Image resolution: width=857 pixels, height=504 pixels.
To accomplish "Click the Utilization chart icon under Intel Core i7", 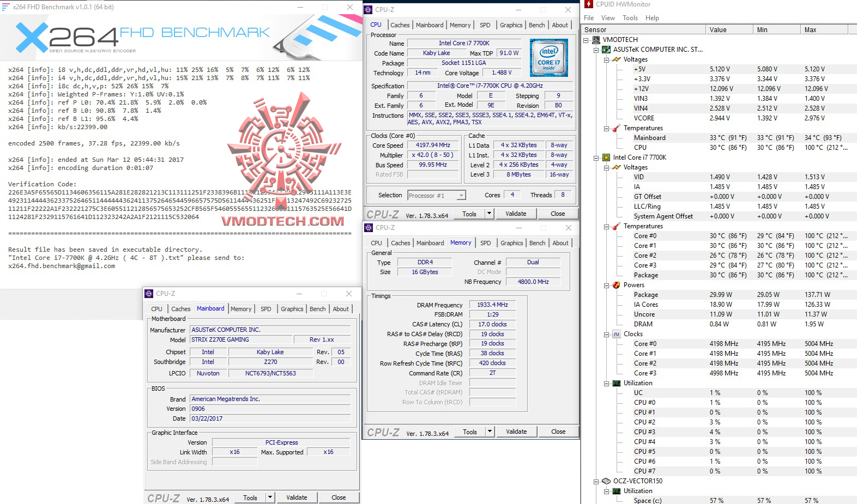I will point(616,383).
